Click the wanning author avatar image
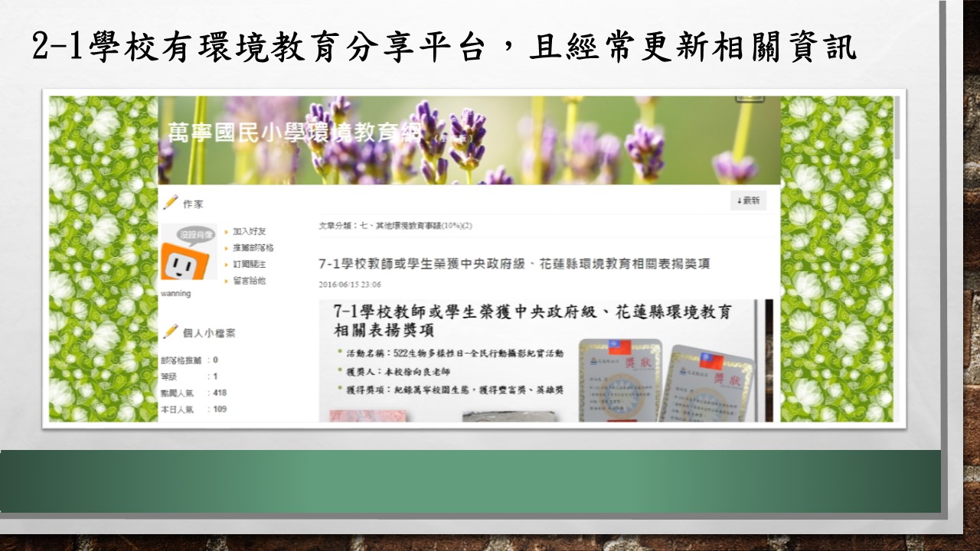Screen dimensions: 980x551 tap(188, 253)
